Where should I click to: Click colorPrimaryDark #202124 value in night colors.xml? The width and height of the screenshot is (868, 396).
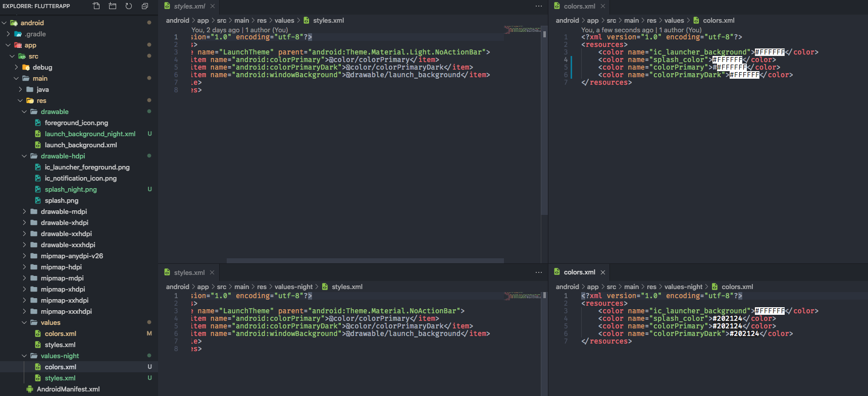tap(744, 333)
